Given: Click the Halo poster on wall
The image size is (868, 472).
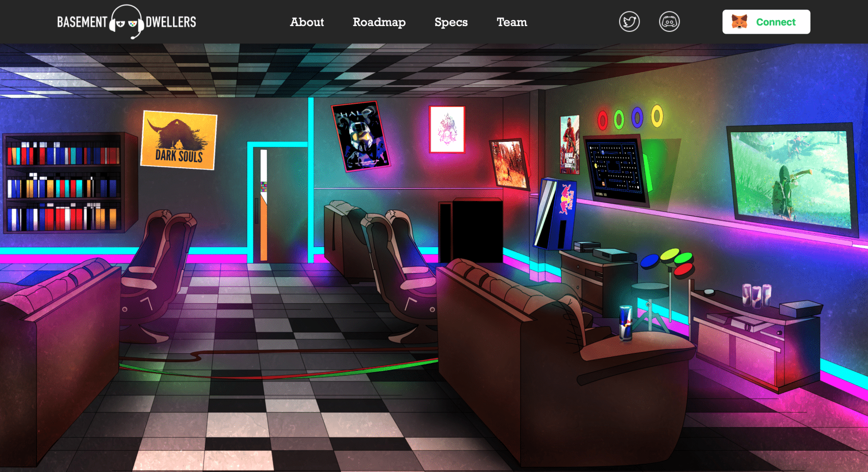Looking at the screenshot, I should 360,136.
